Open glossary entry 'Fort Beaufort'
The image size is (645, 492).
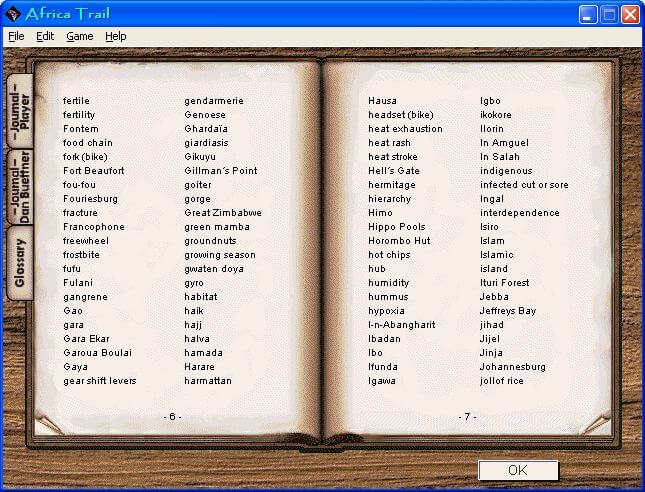[x=94, y=171]
